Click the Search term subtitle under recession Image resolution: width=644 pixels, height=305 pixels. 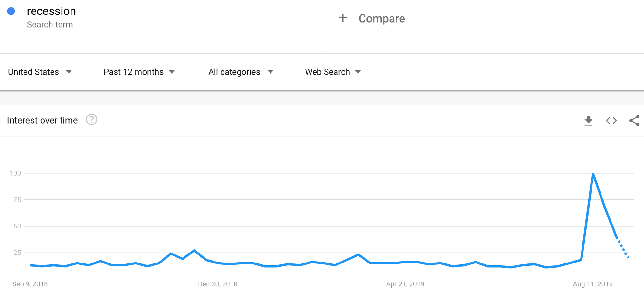pos(50,25)
